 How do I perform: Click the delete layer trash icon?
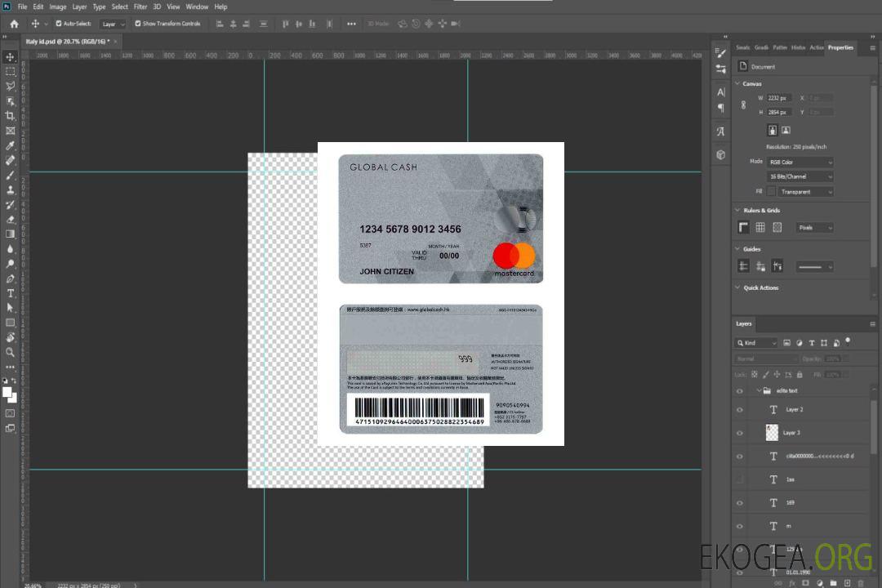[861, 583]
